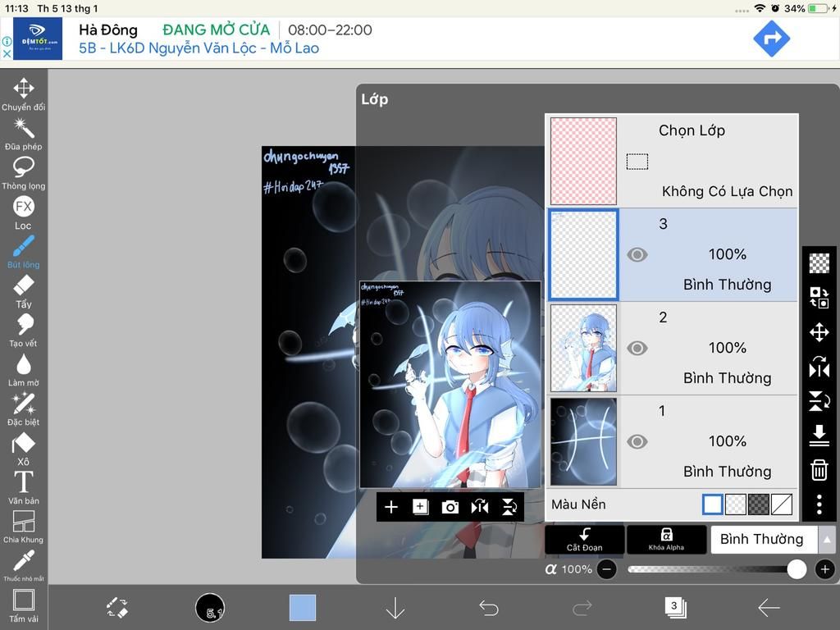Increase opacity with plus button
840x630 pixels.
(825, 569)
